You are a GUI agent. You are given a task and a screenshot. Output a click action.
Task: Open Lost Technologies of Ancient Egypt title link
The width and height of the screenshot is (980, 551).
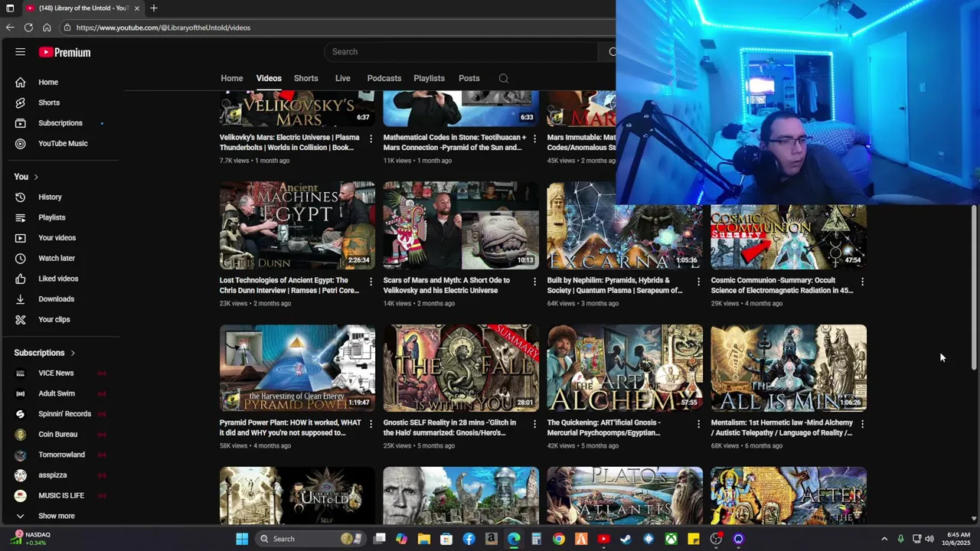(x=289, y=285)
